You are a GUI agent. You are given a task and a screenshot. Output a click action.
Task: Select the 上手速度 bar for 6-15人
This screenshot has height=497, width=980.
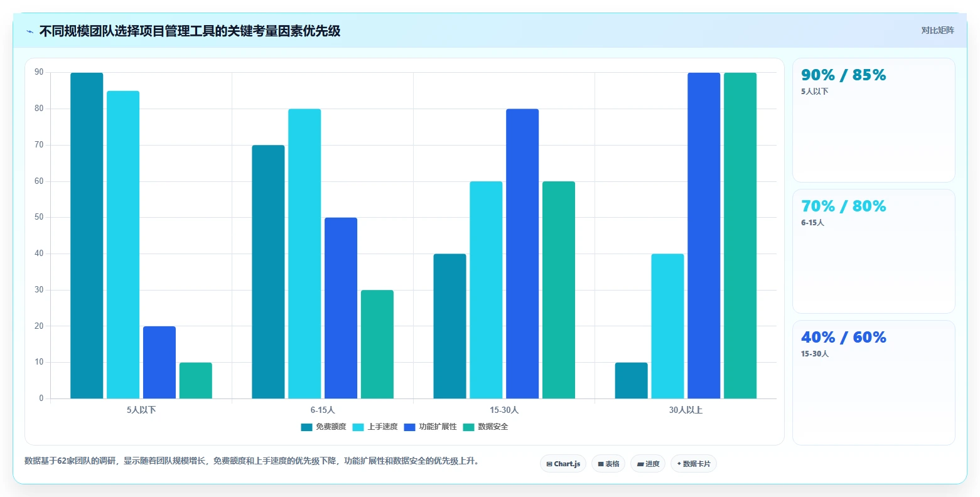point(304,254)
